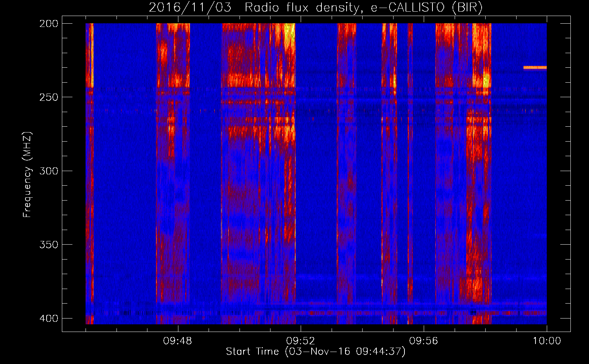Click the "Frequency (MHZ)" axis label
The width and height of the screenshot is (589, 364).
(27, 174)
